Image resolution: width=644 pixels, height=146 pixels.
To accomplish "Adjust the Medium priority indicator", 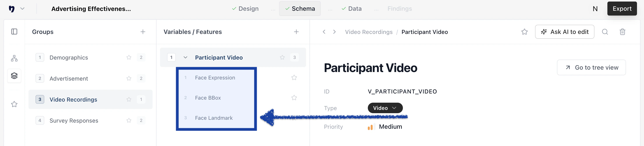I will click(x=371, y=127).
